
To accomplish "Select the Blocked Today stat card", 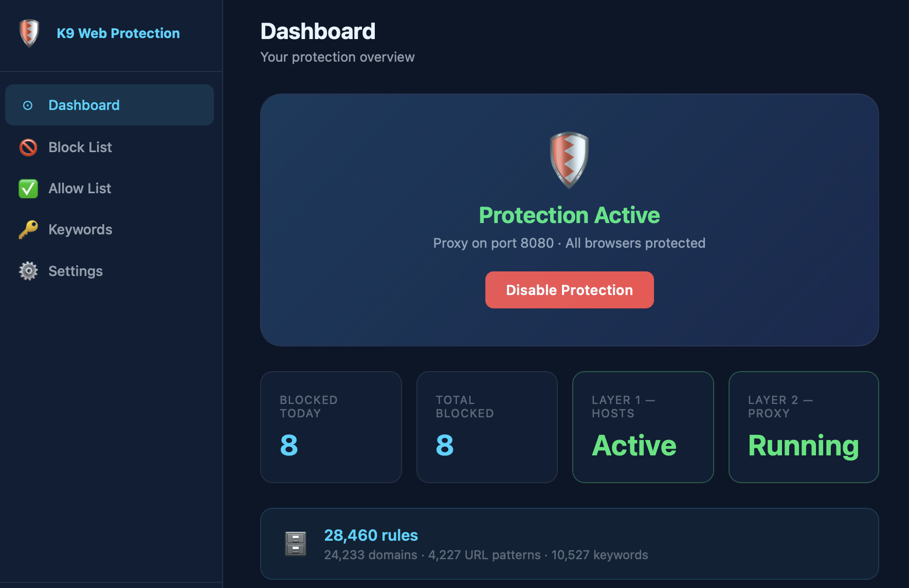I will [331, 427].
